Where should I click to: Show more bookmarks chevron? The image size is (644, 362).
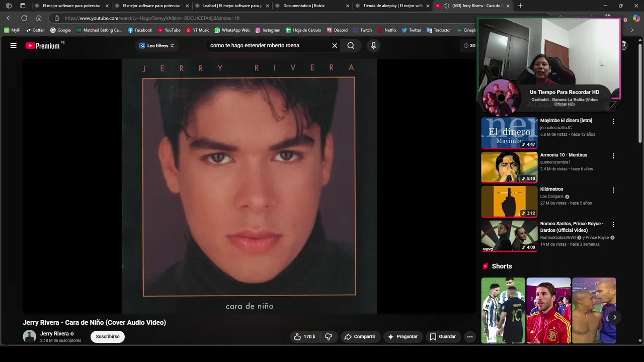click(x=632, y=30)
